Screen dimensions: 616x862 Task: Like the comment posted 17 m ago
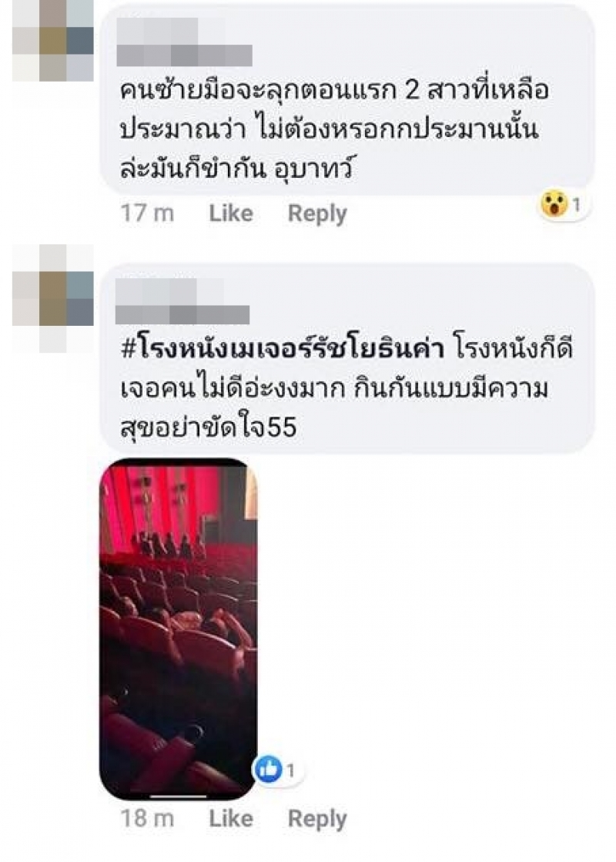[231, 213]
